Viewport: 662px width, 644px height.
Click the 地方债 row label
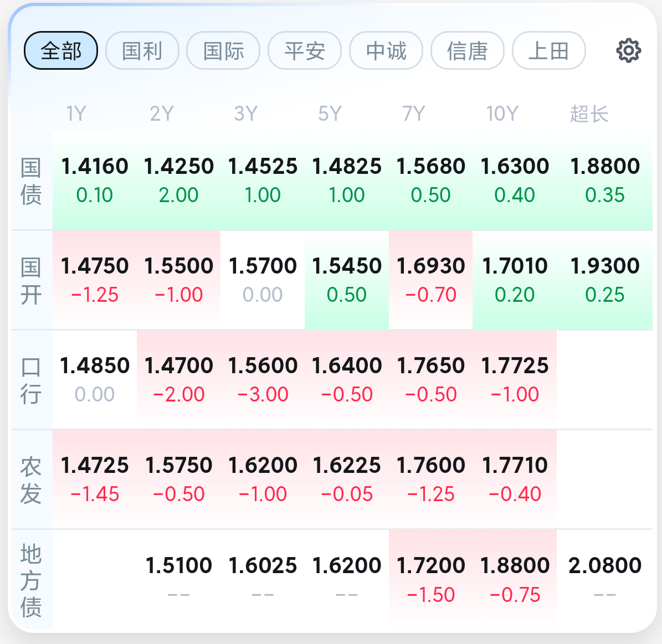point(31,580)
